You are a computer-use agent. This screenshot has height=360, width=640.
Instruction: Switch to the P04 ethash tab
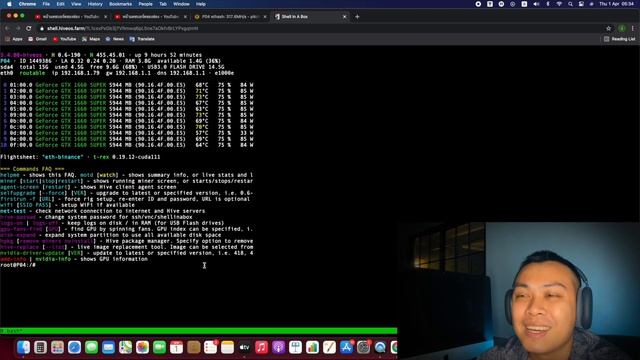[230, 17]
